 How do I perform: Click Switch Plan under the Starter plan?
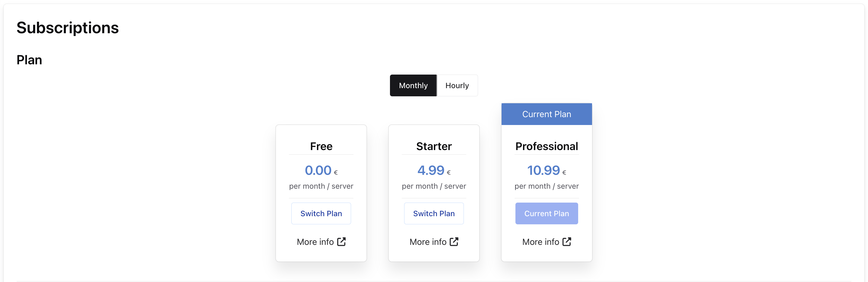click(x=434, y=213)
